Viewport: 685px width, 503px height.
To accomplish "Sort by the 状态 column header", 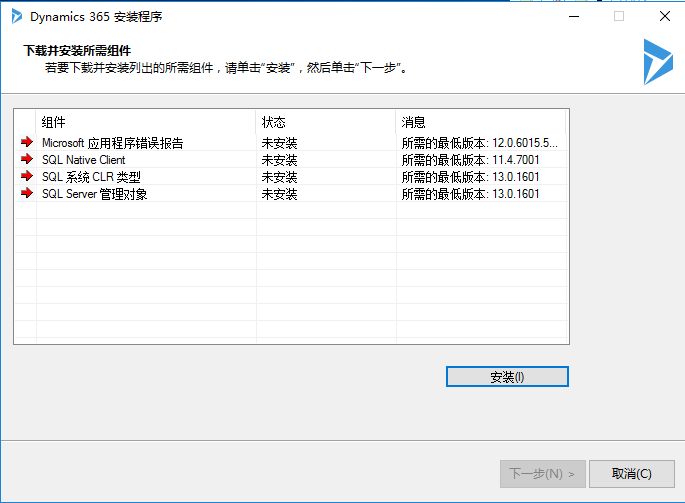I will coord(326,122).
